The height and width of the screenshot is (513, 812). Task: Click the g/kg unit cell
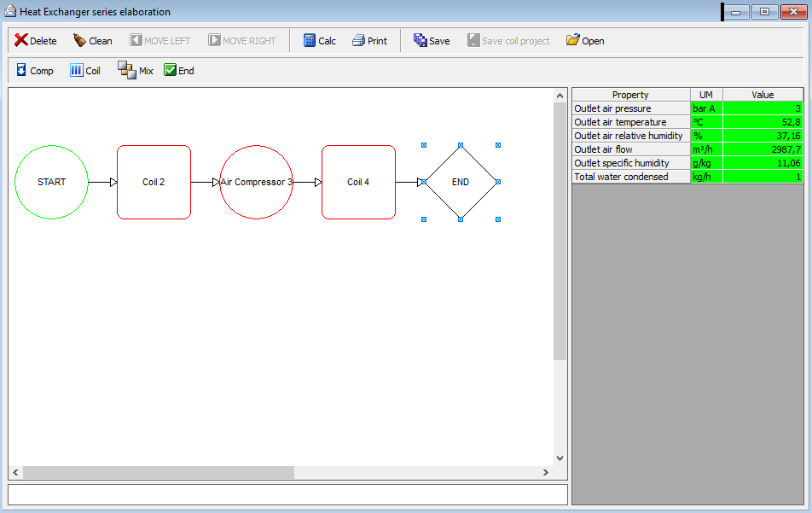coord(706,163)
